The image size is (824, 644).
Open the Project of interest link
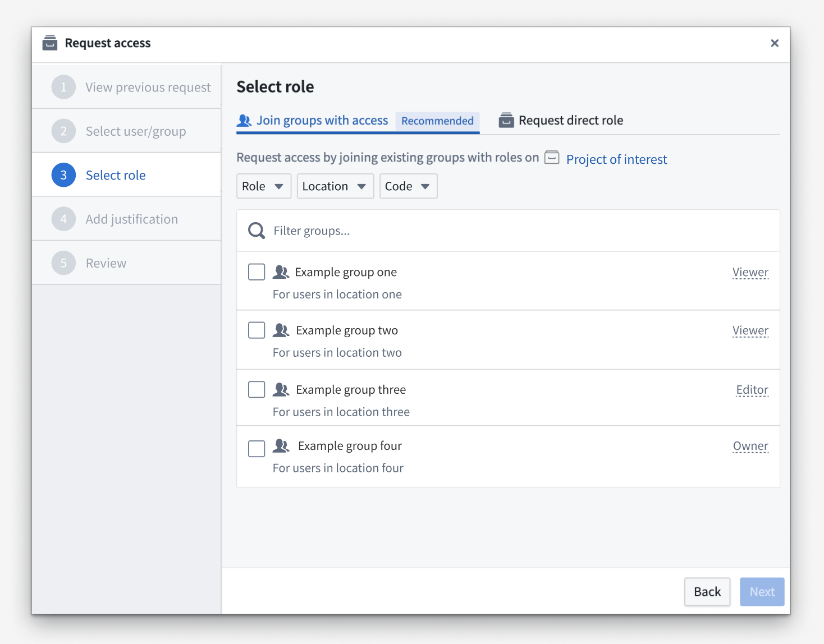coord(616,159)
